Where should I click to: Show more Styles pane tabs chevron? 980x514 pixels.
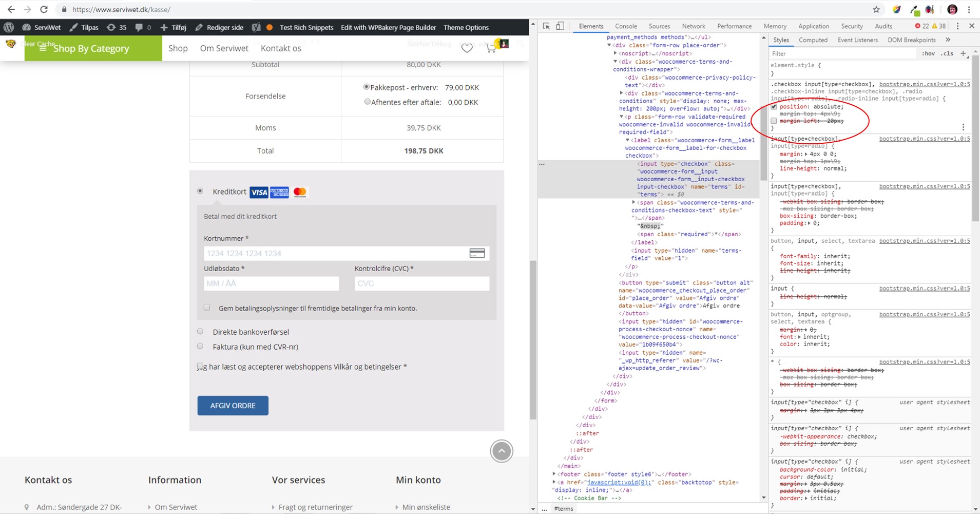coord(948,40)
